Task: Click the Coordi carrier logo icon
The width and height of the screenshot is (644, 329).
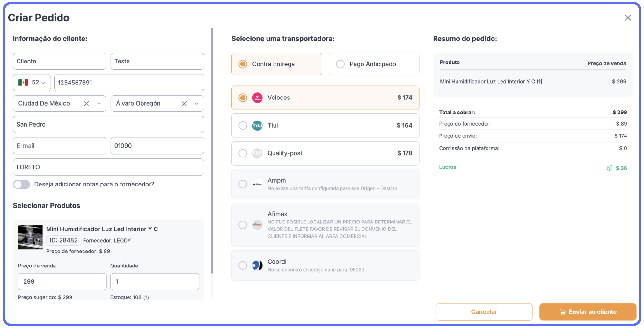Action: point(257,265)
